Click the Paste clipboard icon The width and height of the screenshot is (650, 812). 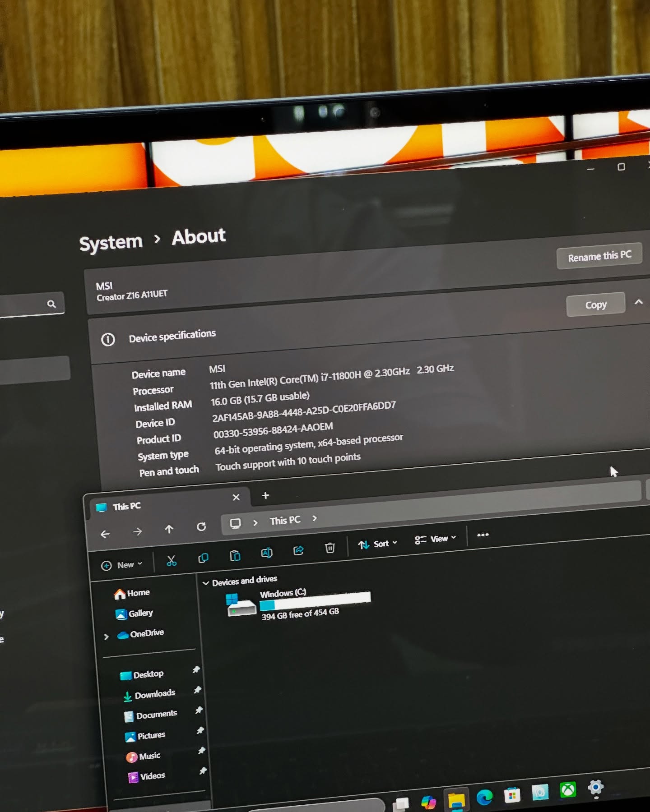click(x=235, y=555)
